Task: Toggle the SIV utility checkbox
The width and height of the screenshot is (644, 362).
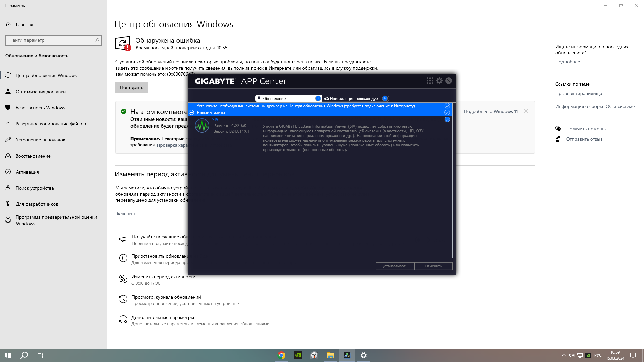Action: pyautogui.click(x=447, y=119)
